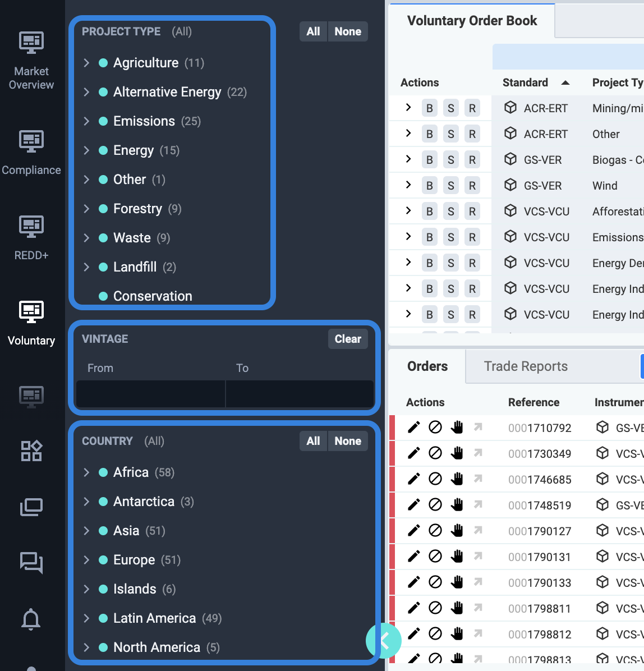Open the notifications bell in the sidebar

(x=31, y=619)
